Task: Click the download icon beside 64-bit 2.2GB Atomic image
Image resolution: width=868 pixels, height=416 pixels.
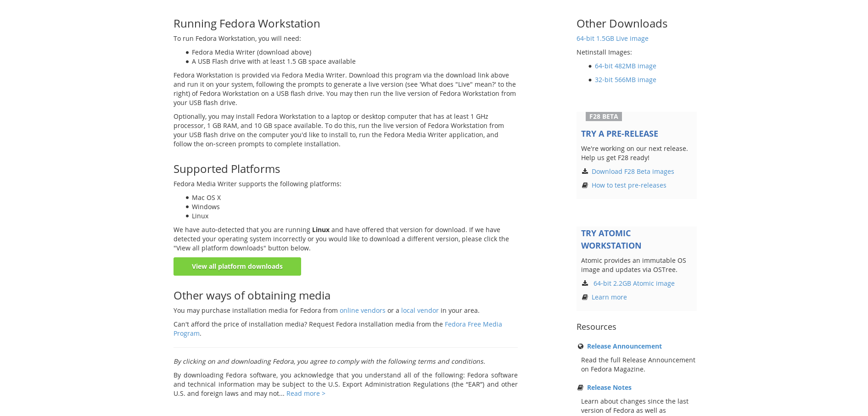Action: (x=584, y=283)
